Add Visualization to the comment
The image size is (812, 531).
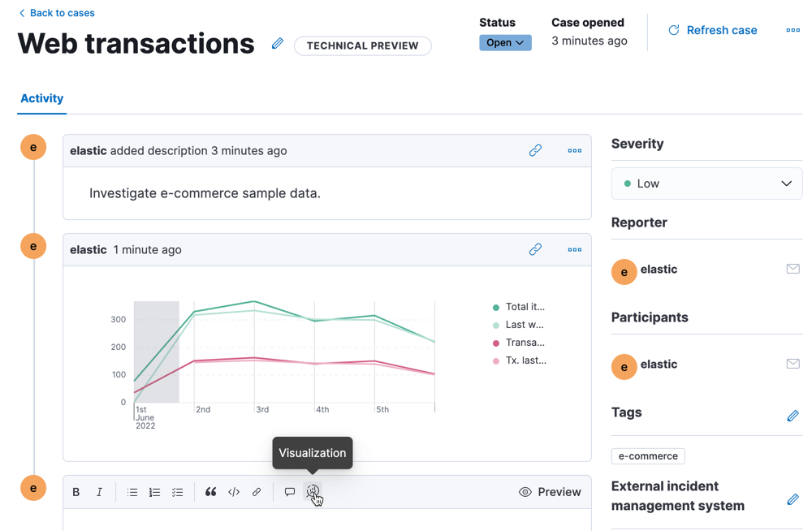313,491
